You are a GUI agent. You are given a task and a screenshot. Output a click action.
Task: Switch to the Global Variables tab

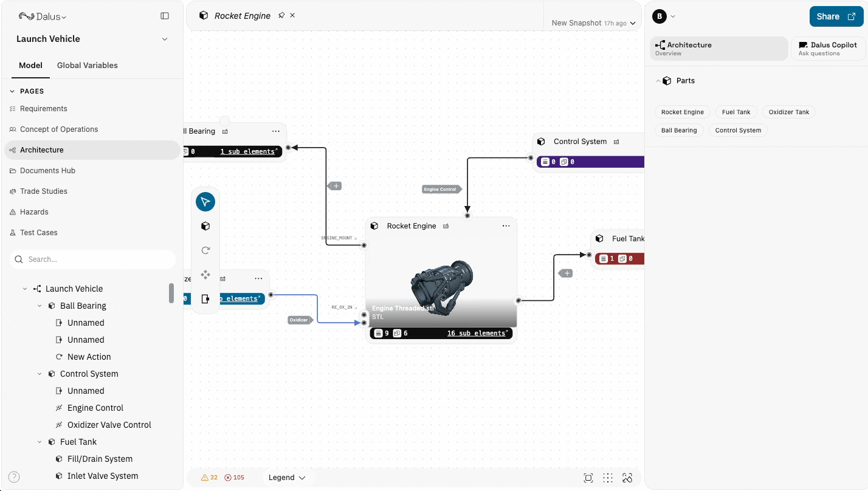[x=88, y=66]
